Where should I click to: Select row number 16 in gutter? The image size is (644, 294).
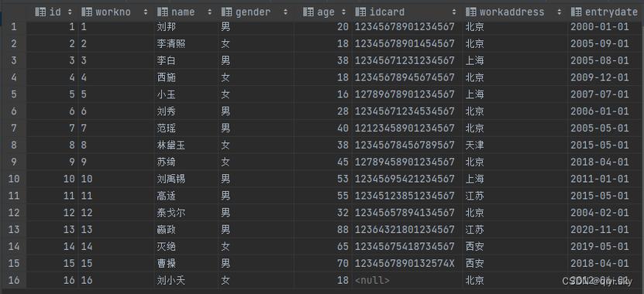click(13, 281)
